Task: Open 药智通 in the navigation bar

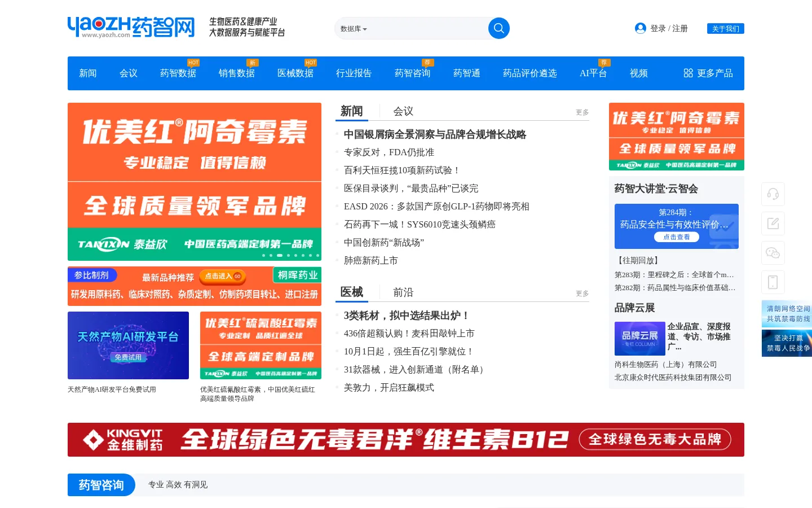Action: pos(467,73)
